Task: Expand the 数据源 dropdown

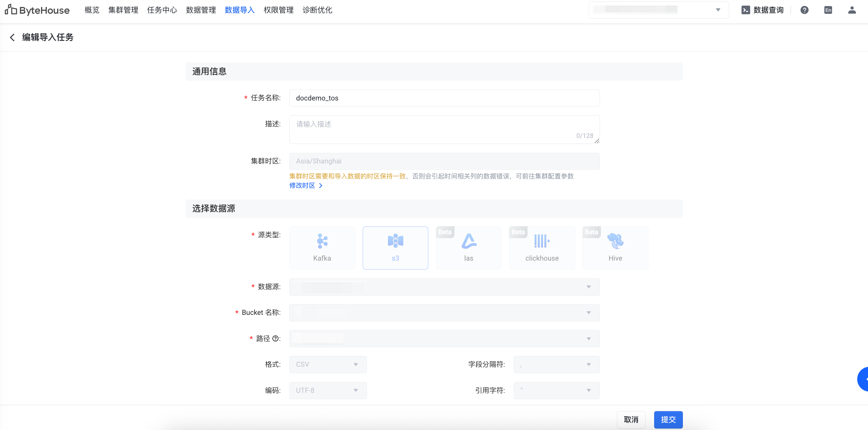Action: click(444, 287)
